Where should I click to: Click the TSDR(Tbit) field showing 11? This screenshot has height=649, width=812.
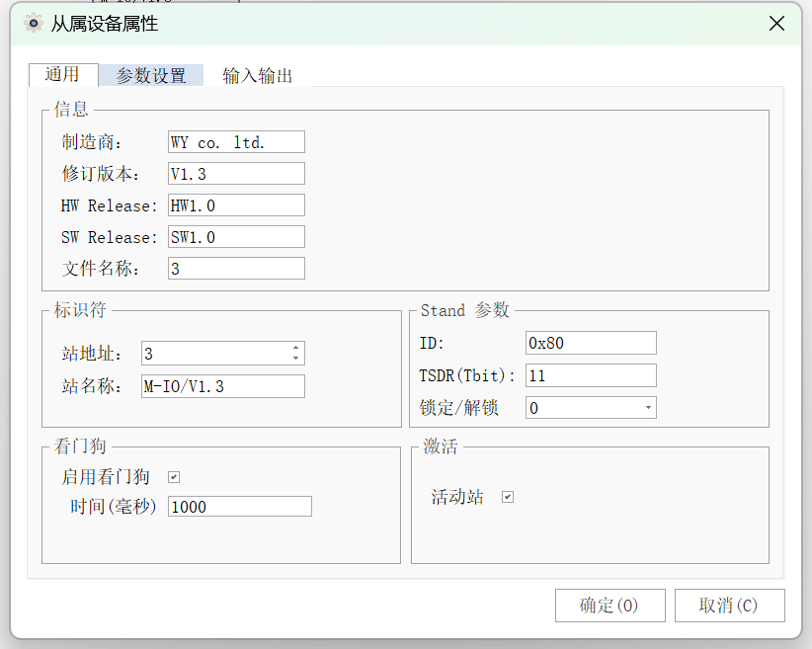tap(591, 375)
